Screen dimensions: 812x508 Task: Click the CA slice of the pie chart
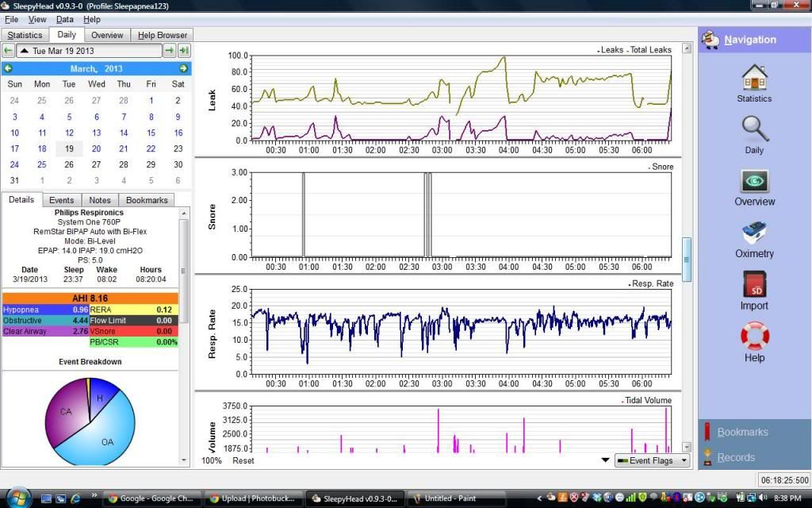65,412
